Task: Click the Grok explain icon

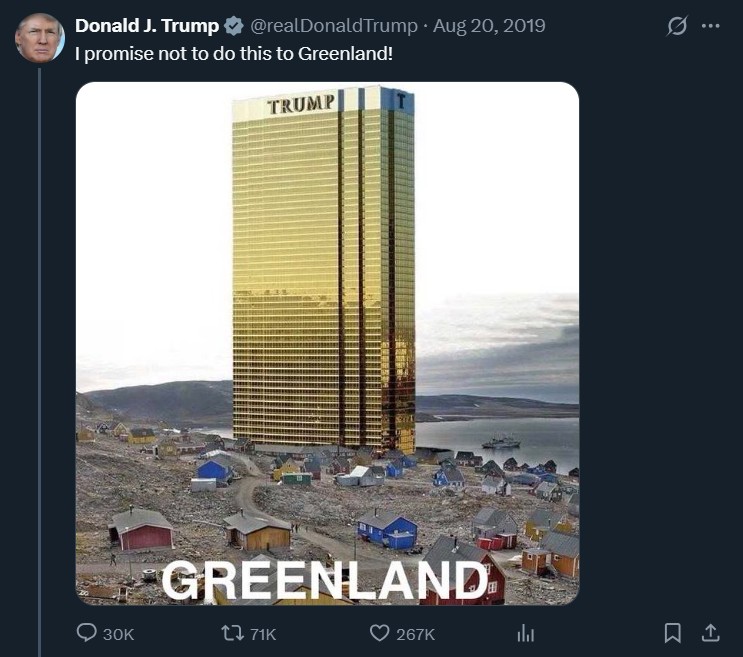Action: pos(677,26)
